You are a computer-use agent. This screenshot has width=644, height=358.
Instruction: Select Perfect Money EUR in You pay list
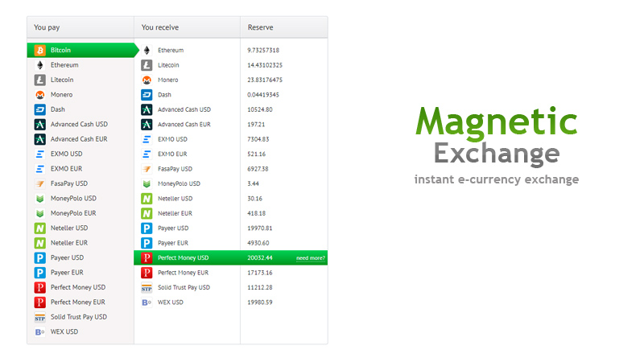click(x=78, y=302)
